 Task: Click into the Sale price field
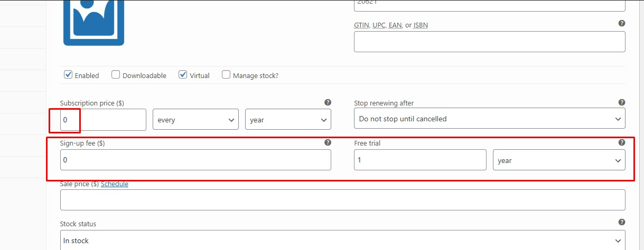342,200
